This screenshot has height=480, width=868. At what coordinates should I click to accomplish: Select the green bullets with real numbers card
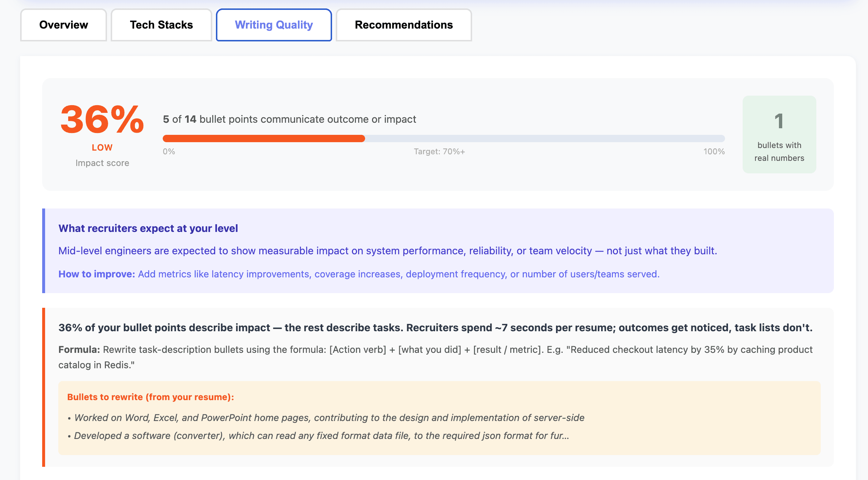click(x=779, y=134)
